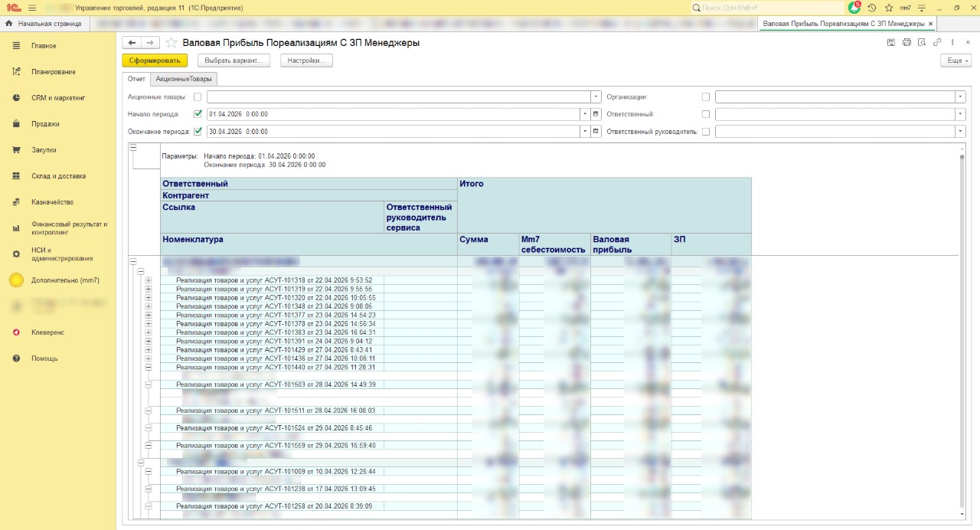This screenshot has width=980, height=530.
Task: Open print preview magnifier icon
Action: click(922, 43)
